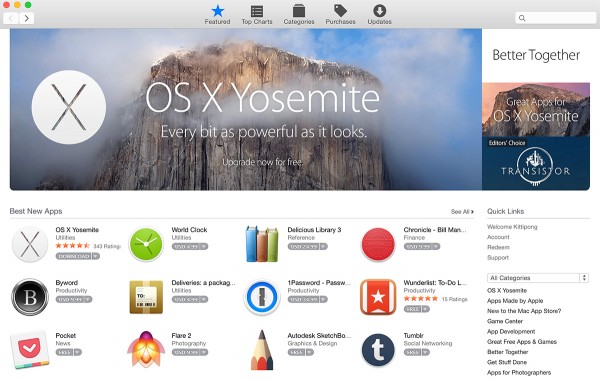Open the OS X Yosemite app icon
The image size is (600, 381).
click(x=30, y=244)
